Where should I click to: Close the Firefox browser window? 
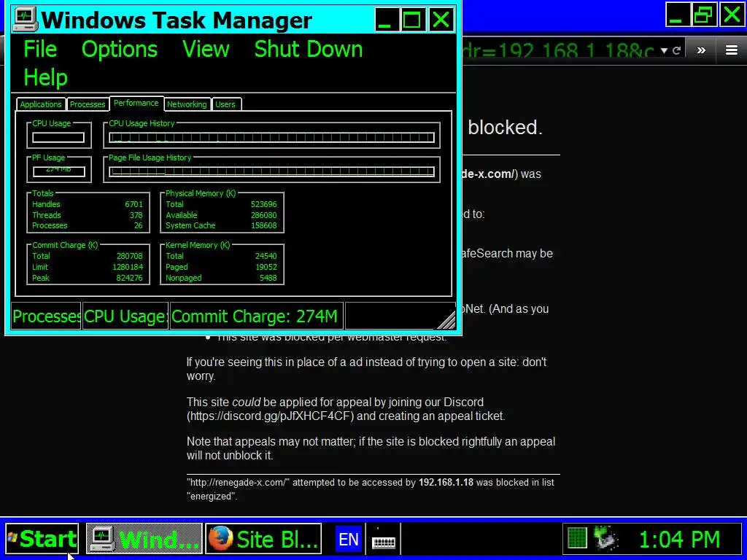tap(732, 15)
